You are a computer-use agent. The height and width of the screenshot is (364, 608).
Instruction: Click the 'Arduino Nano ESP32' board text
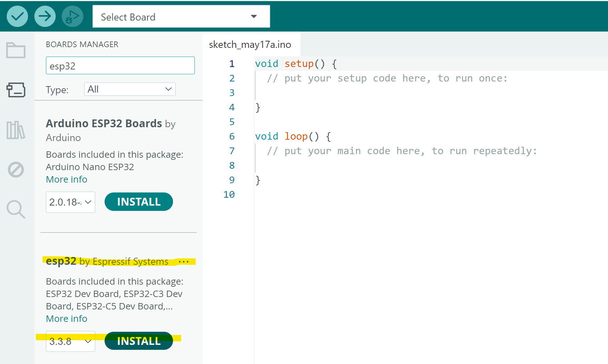click(x=90, y=167)
